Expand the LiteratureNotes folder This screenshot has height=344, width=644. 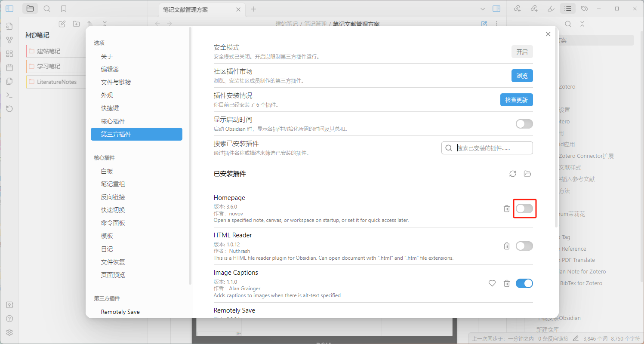pos(57,82)
